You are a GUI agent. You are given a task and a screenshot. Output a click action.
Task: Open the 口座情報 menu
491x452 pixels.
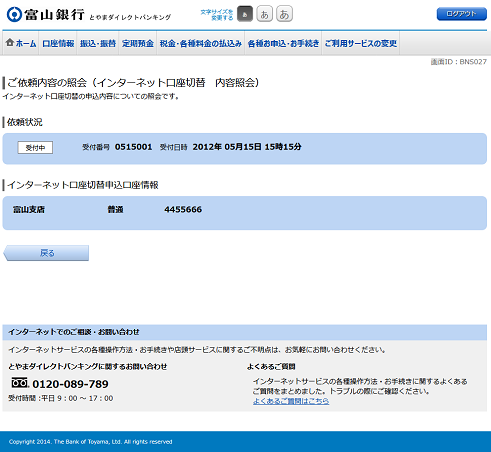click(58, 43)
